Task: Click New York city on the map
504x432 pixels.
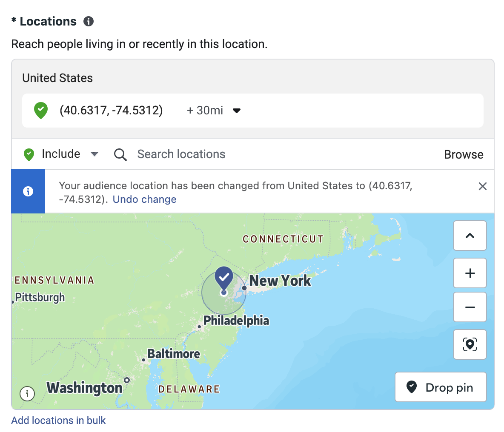Action: point(279,281)
